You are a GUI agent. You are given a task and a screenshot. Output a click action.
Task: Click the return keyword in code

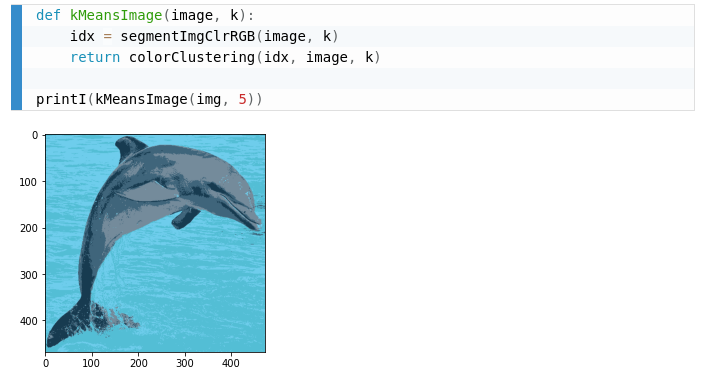(x=95, y=57)
